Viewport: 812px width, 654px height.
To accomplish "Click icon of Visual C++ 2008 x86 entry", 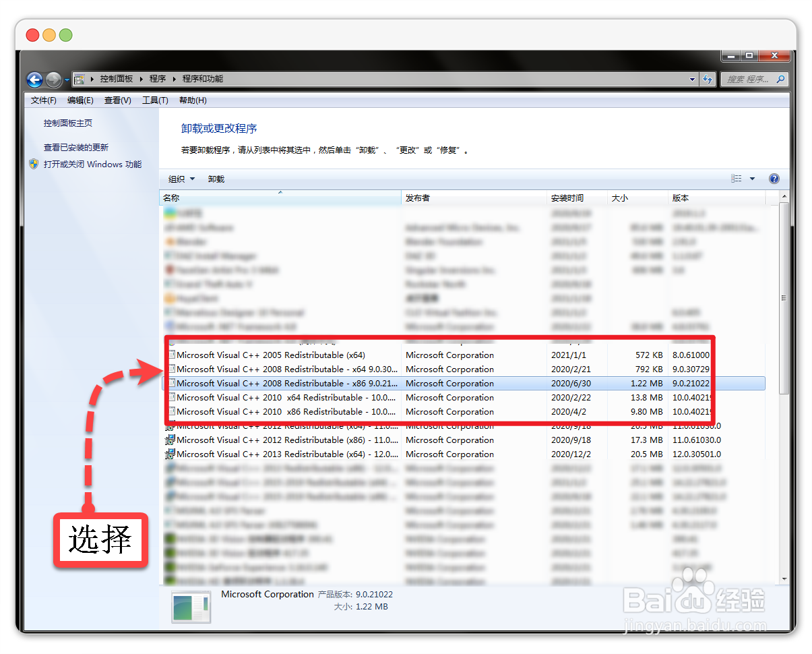I will pos(170,384).
